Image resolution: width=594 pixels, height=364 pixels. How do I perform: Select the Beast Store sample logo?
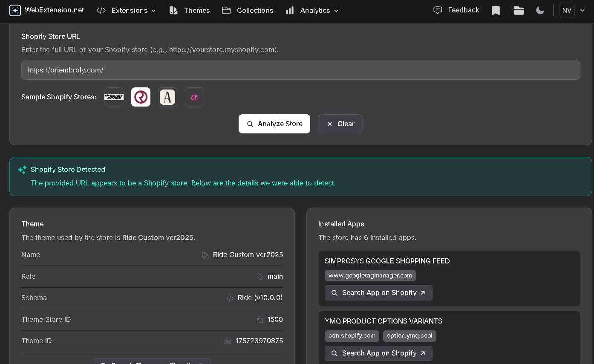pyautogui.click(x=114, y=97)
